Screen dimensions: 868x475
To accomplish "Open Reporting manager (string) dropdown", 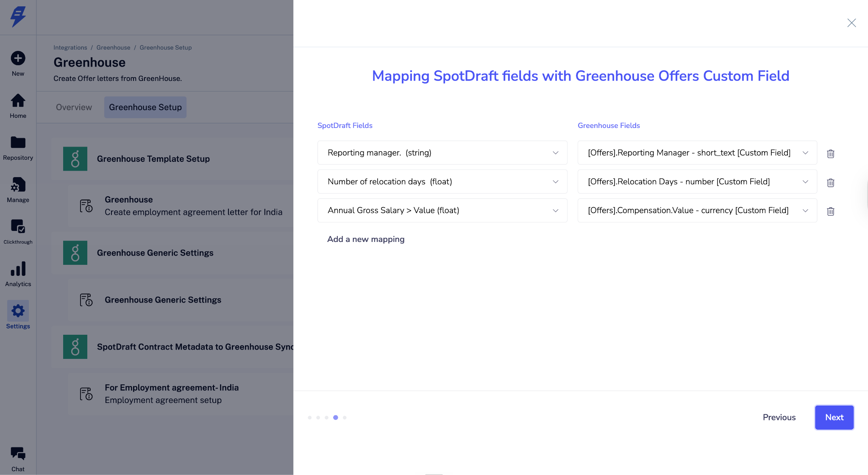I will [x=442, y=153].
